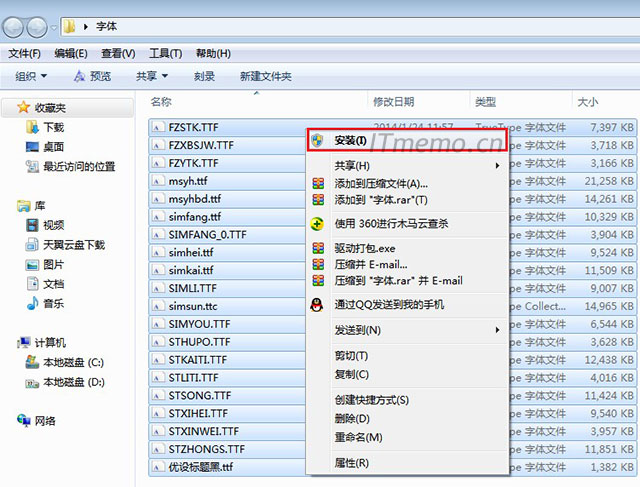Choose 剪切(T) in context menu
The width and height of the screenshot is (640, 487).
[x=407, y=356]
